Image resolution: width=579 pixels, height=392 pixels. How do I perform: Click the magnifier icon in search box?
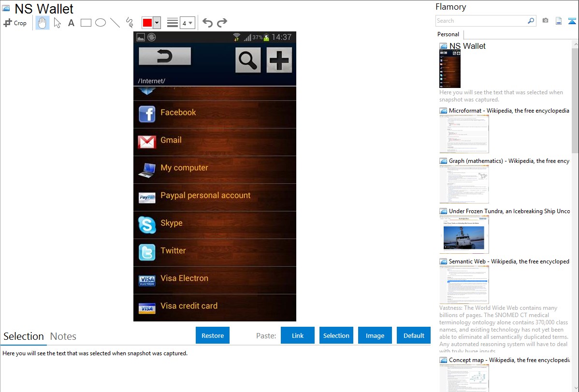(531, 21)
